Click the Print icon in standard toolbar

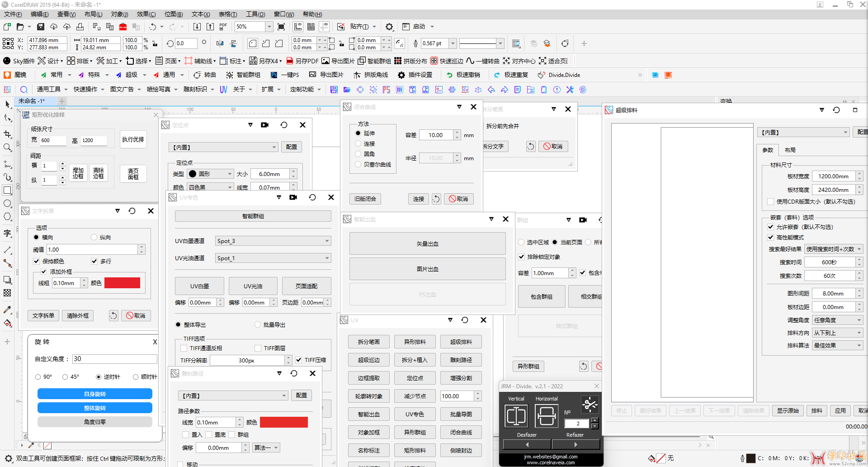tap(80, 27)
